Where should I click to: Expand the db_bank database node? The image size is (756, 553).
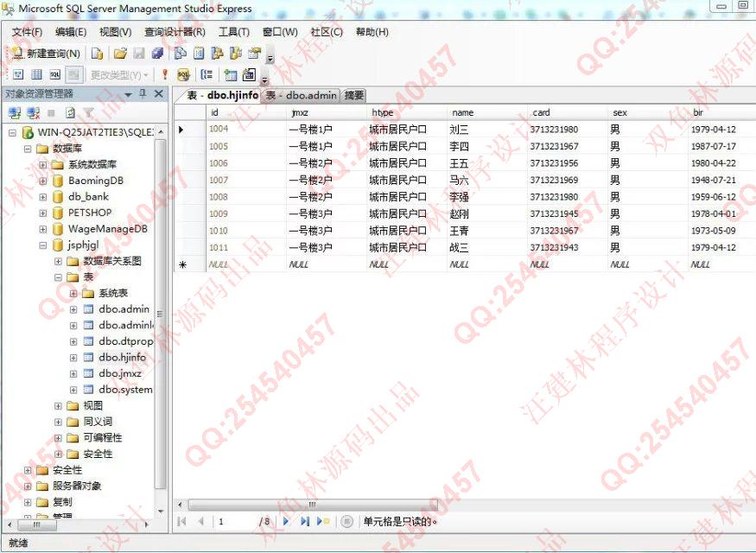[x=43, y=197]
